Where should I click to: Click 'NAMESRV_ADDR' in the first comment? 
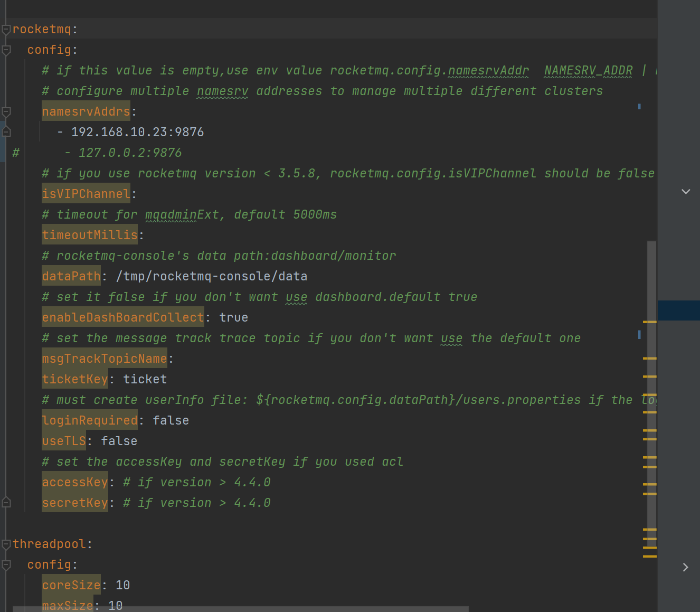click(x=589, y=70)
